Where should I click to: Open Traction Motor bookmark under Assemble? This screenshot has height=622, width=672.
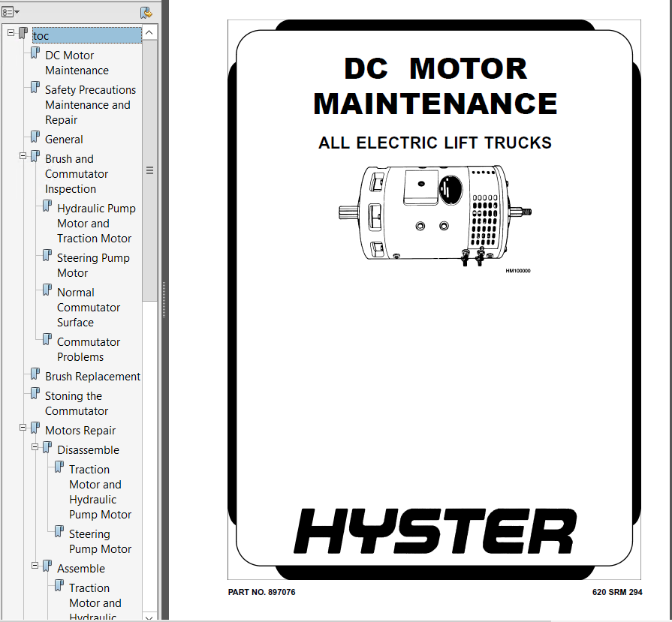[x=95, y=602]
